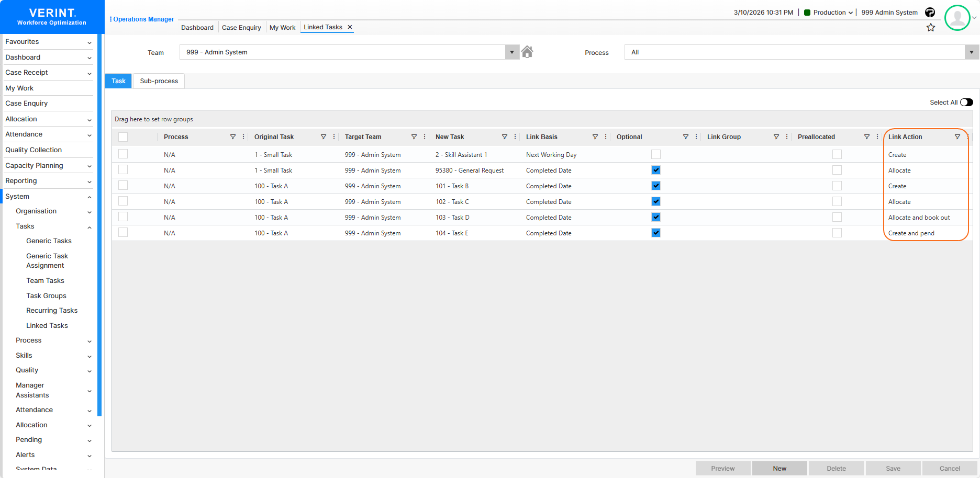Open the Team dropdown list

[511, 52]
